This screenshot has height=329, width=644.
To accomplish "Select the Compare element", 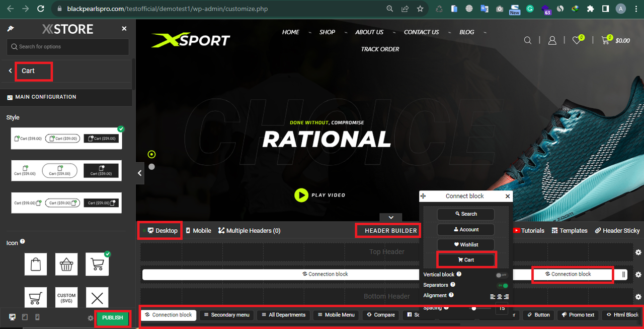I will pyautogui.click(x=381, y=315).
